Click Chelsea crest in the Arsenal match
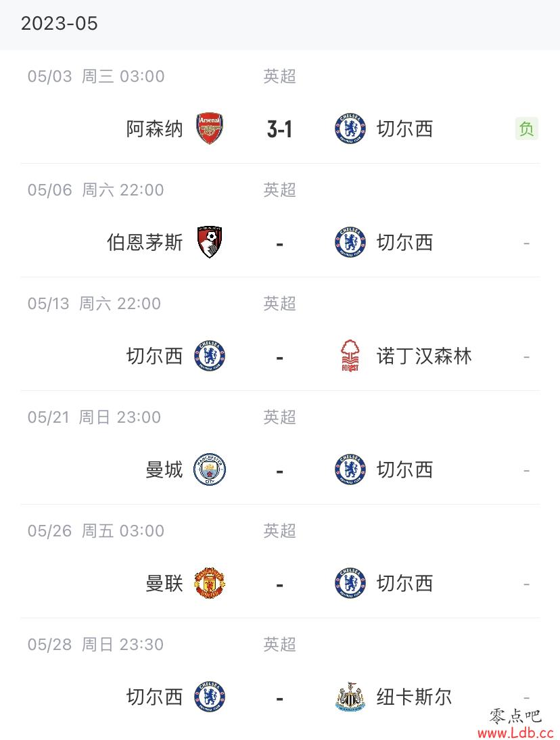560x740 pixels. pos(350,129)
